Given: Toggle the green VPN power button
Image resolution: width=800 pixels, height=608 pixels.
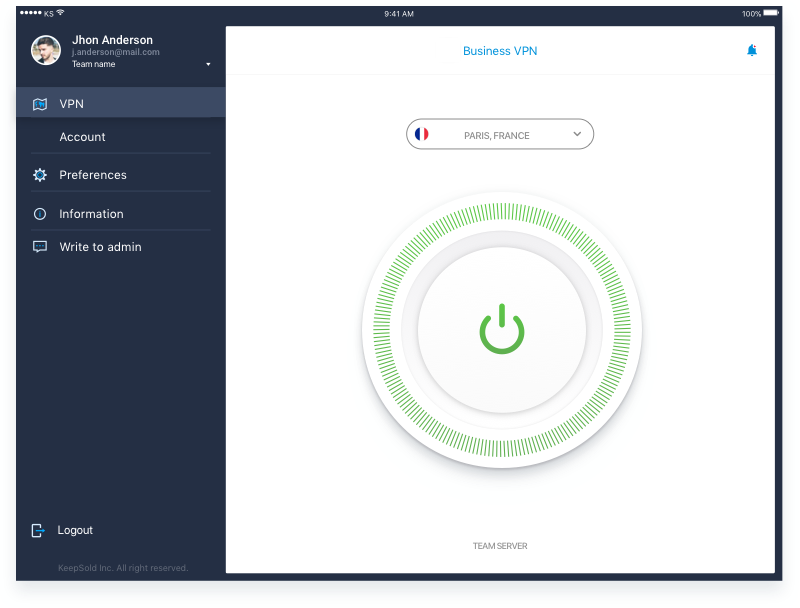Looking at the screenshot, I should (x=501, y=330).
